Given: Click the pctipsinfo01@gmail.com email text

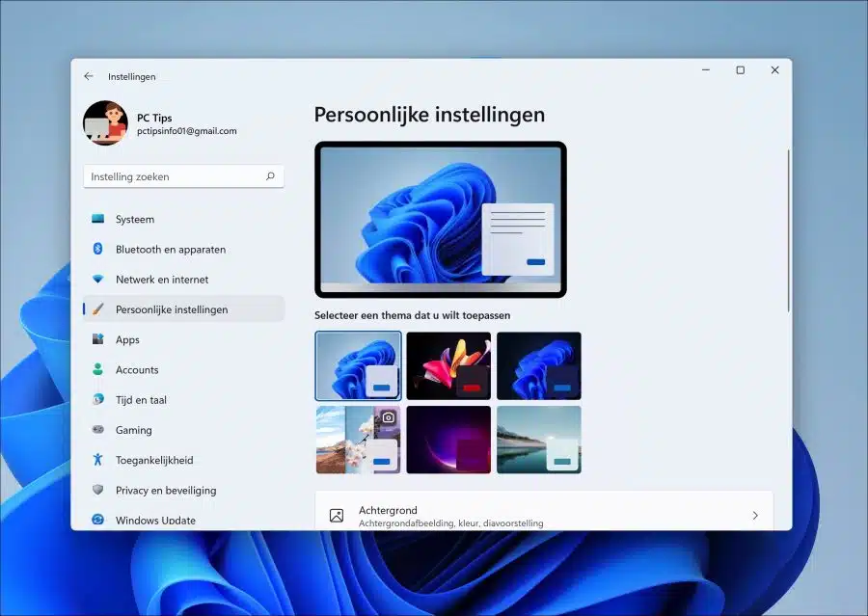Looking at the screenshot, I should pyautogui.click(x=186, y=131).
